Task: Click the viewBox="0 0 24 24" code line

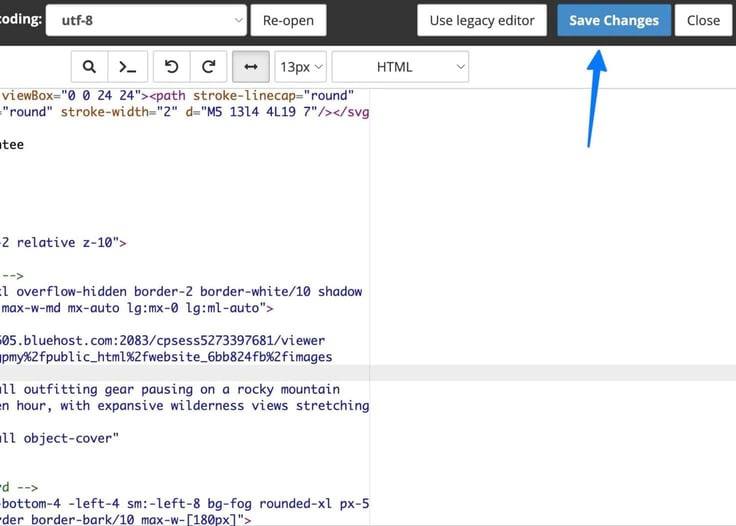Action: 177,96
